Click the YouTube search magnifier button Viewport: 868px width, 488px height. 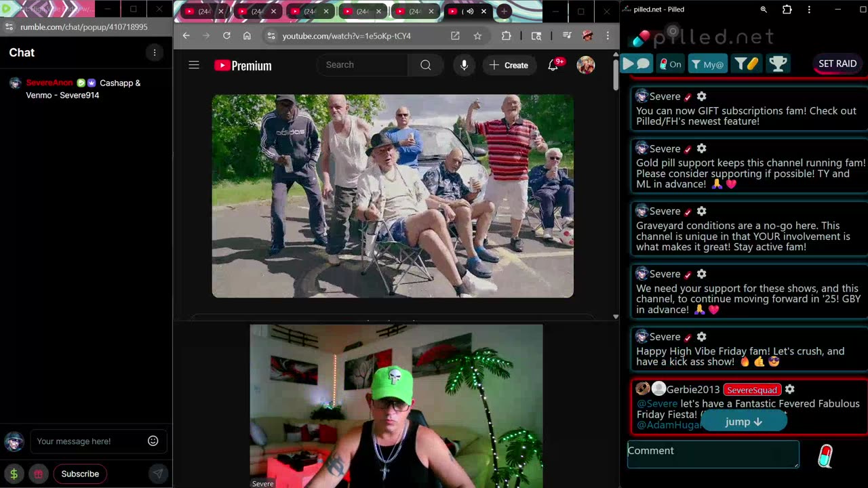click(x=425, y=65)
